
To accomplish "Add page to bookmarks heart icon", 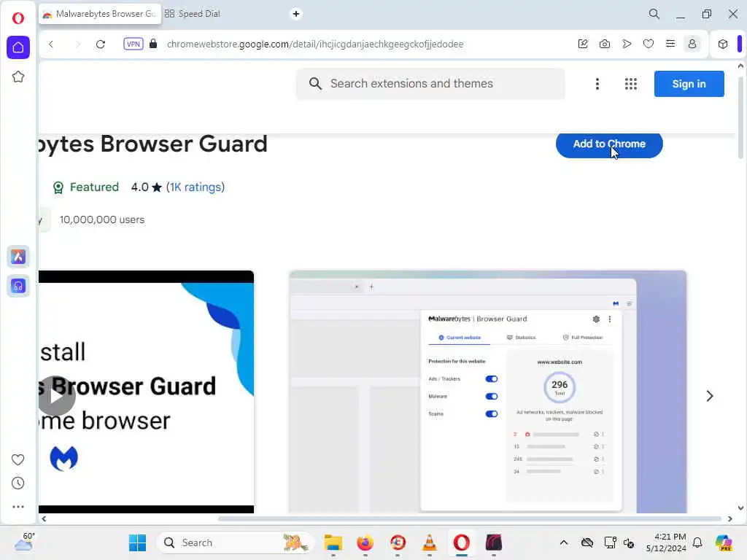I will (x=649, y=44).
